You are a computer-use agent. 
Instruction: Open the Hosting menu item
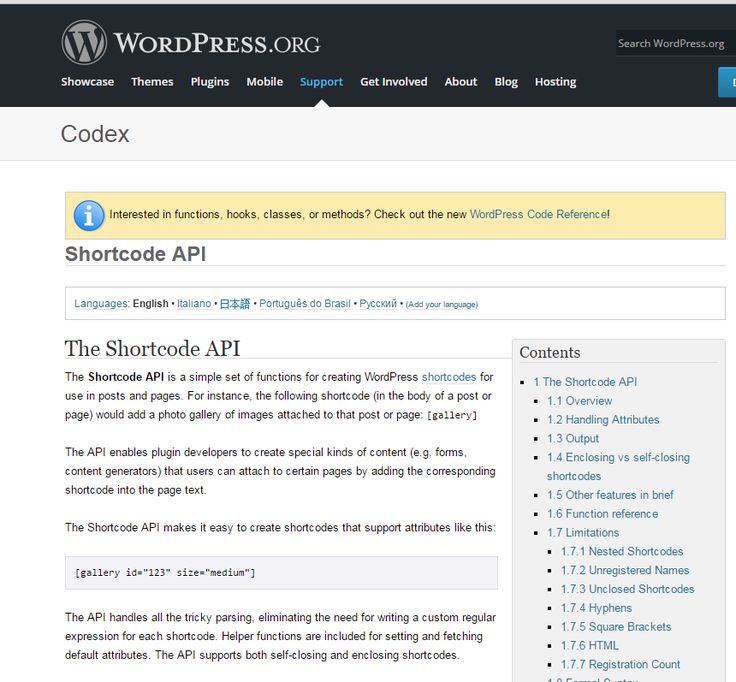pos(555,82)
